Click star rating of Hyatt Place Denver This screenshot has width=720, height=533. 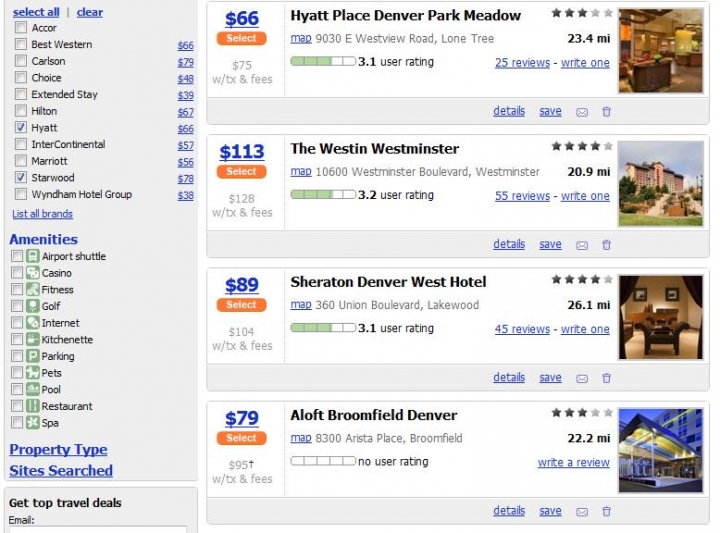582,13
